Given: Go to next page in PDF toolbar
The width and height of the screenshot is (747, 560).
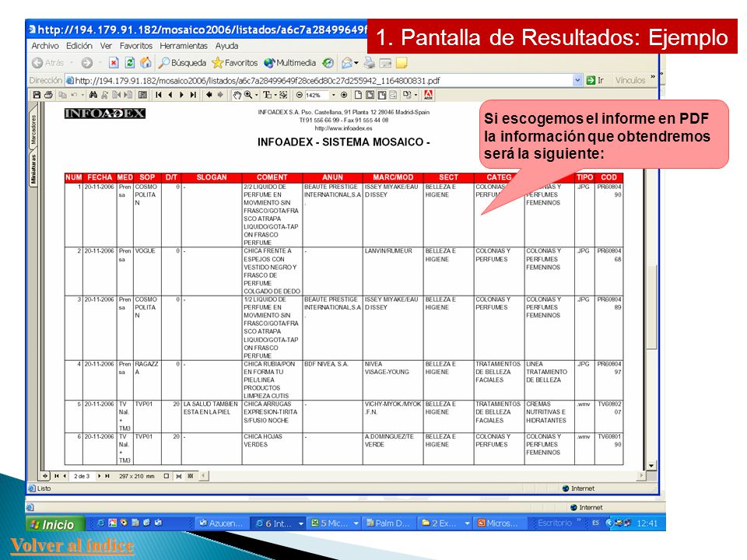Looking at the screenshot, I should (181, 95).
